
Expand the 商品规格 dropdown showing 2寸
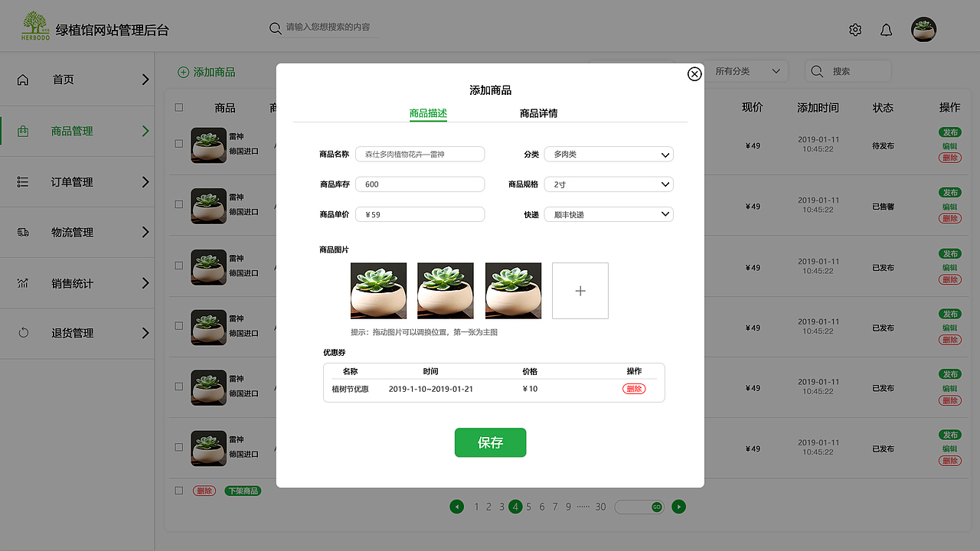point(609,184)
